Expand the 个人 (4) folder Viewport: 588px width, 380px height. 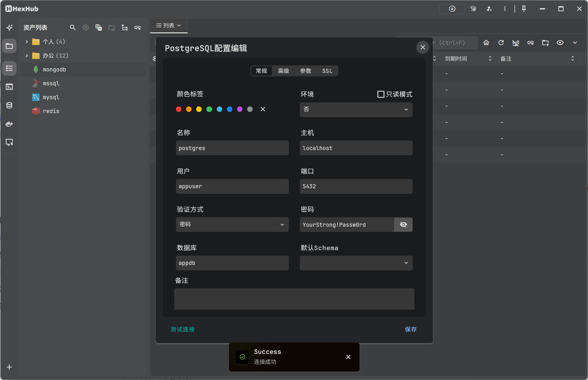coord(27,42)
